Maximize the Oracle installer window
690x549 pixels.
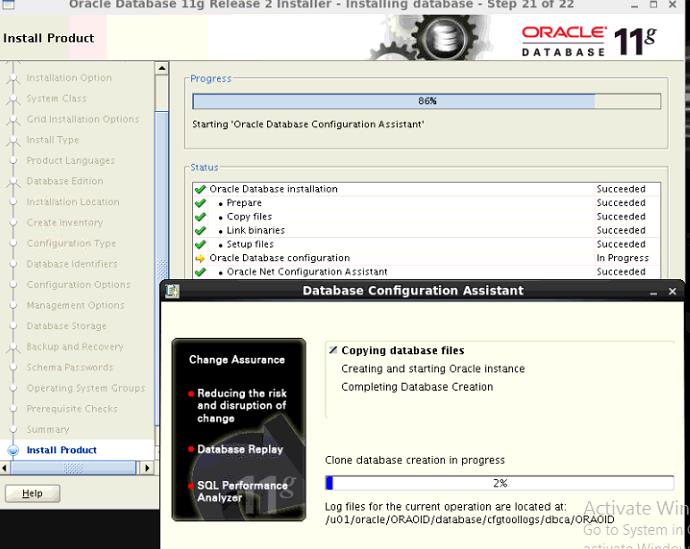point(653,4)
